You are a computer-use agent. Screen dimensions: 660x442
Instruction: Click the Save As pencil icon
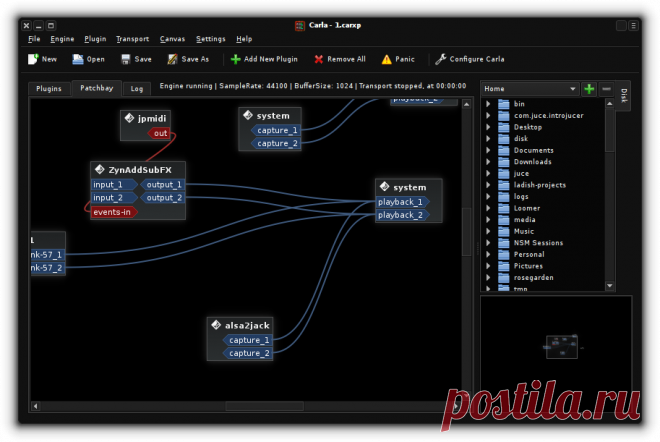[172, 59]
